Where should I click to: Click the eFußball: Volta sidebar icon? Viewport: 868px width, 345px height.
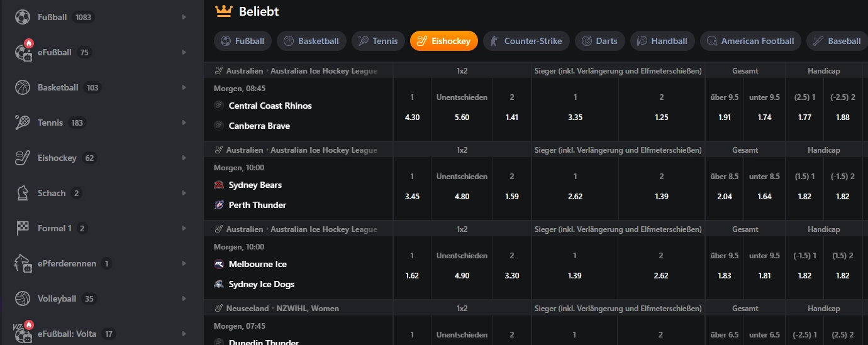(x=23, y=334)
